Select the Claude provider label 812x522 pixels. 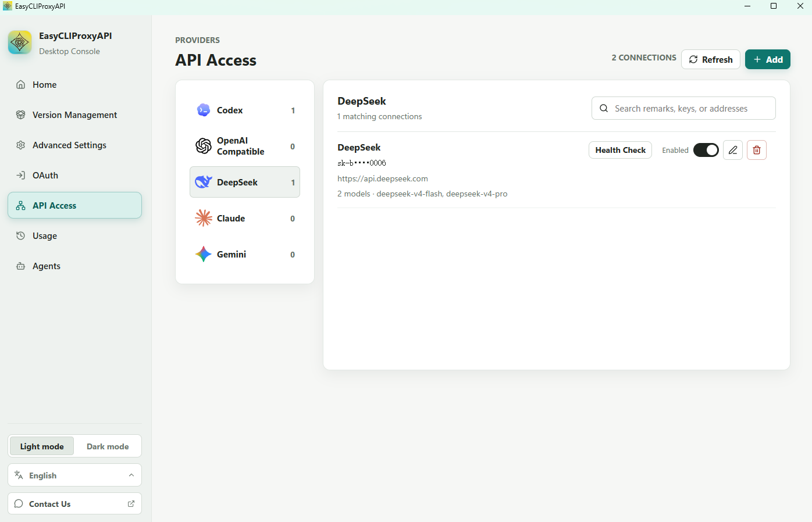(231, 219)
